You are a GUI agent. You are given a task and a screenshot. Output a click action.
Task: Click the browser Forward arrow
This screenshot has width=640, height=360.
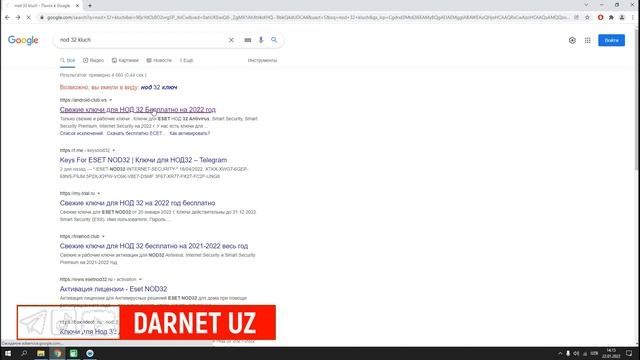point(18,18)
